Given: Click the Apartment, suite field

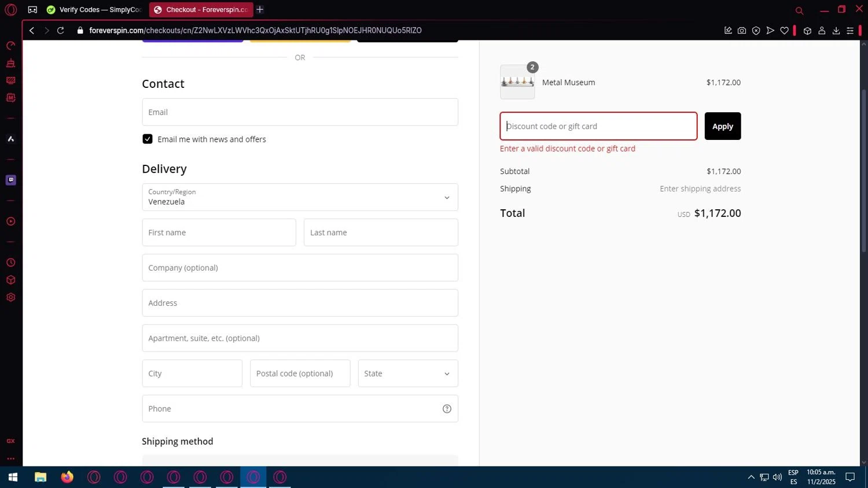Looking at the screenshot, I should pyautogui.click(x=300, y=338).
